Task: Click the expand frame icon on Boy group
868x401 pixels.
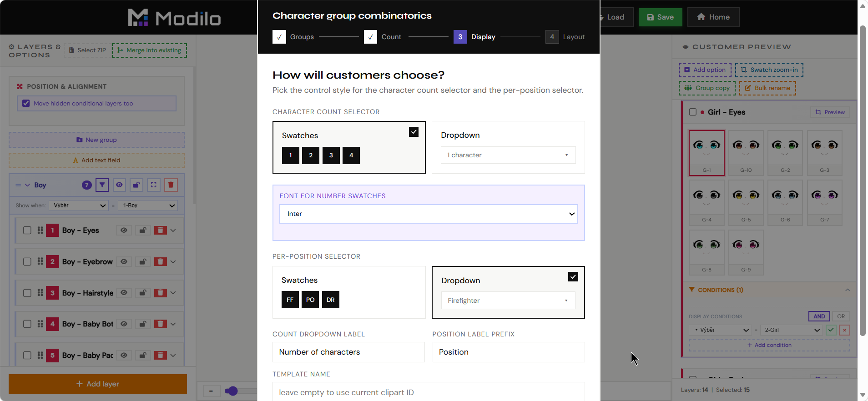Action: (154, 185)
